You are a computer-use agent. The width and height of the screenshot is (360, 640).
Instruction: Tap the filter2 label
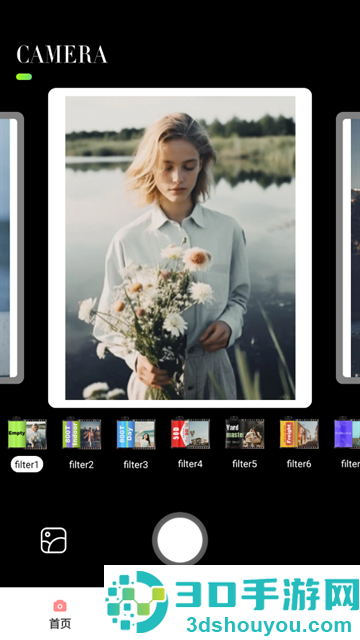[81, 464]
